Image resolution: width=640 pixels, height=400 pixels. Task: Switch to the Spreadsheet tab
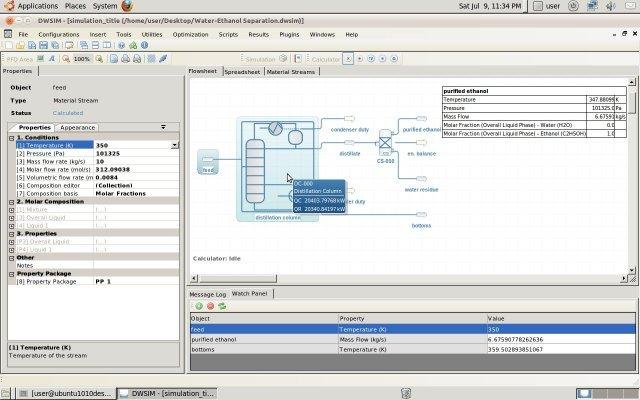[x=242, y=72]
